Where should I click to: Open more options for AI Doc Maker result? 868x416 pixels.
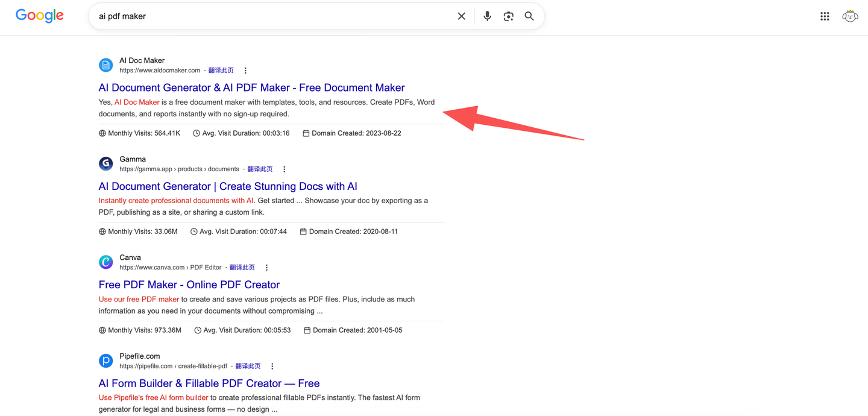(x=245, y=71)
